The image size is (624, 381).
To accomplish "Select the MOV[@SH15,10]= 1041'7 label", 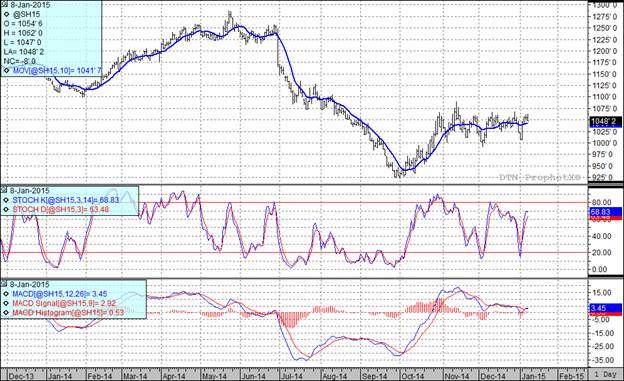I will (x=57, y=70).
